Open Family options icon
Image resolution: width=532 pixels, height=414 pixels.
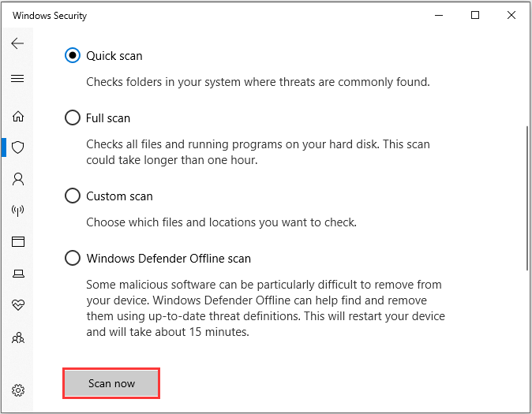coord(18,338)
